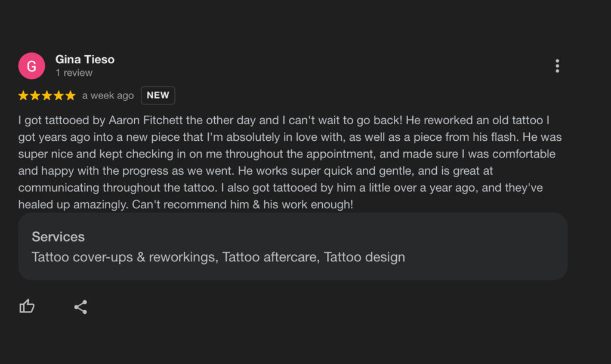
Task: Select 'Tattoo aftercare' service text
Action: pyautogui.click(x=271, y=257)
